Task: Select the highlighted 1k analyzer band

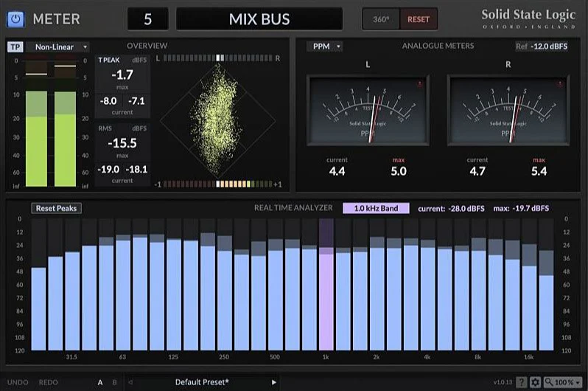Action: click(326, 285)
